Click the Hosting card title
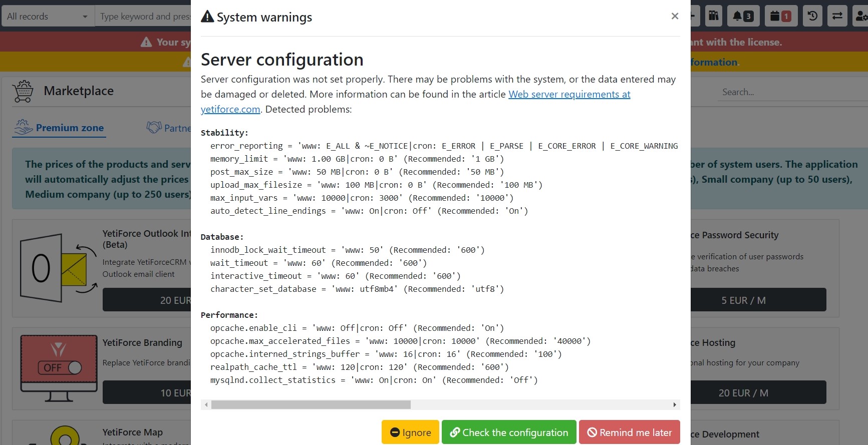This screenshot has height=445, width=868. tap(713, 342)
